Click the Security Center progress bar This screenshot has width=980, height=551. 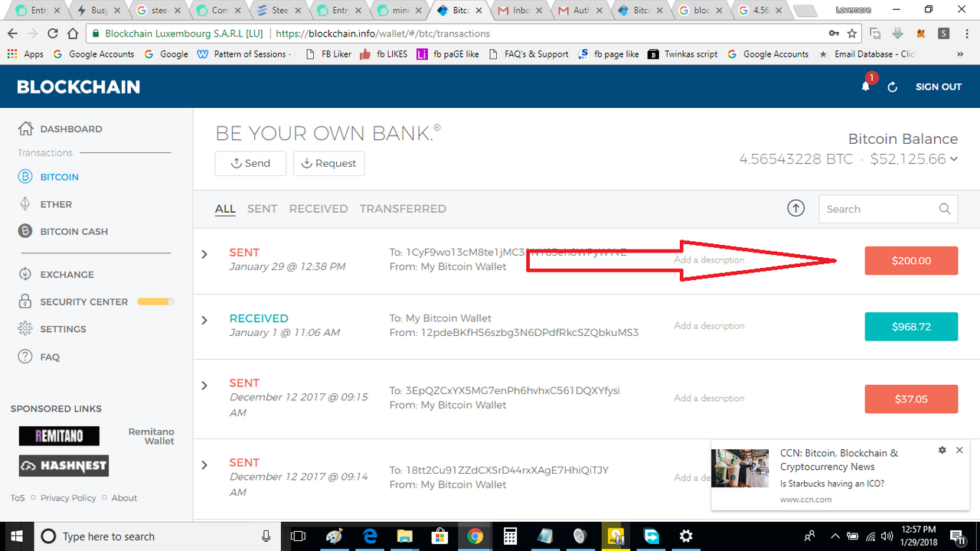tap(155, 302)
